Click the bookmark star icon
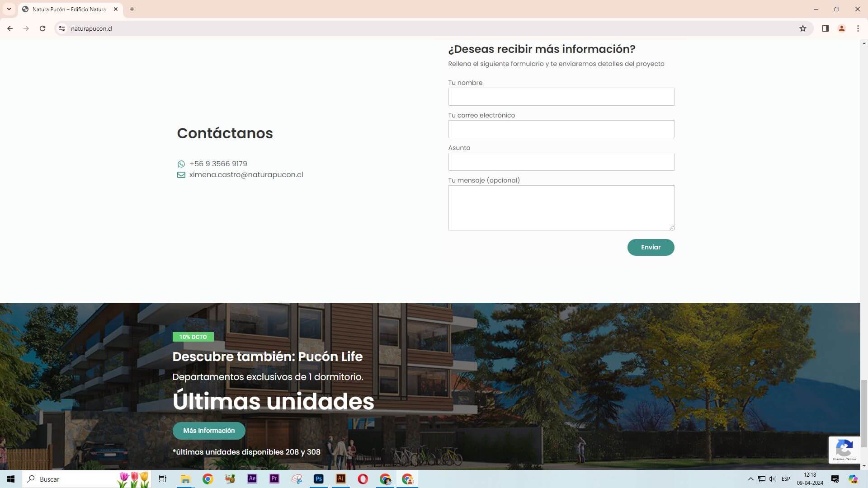This screenshot has width=868, height=488. coord(803,28)
